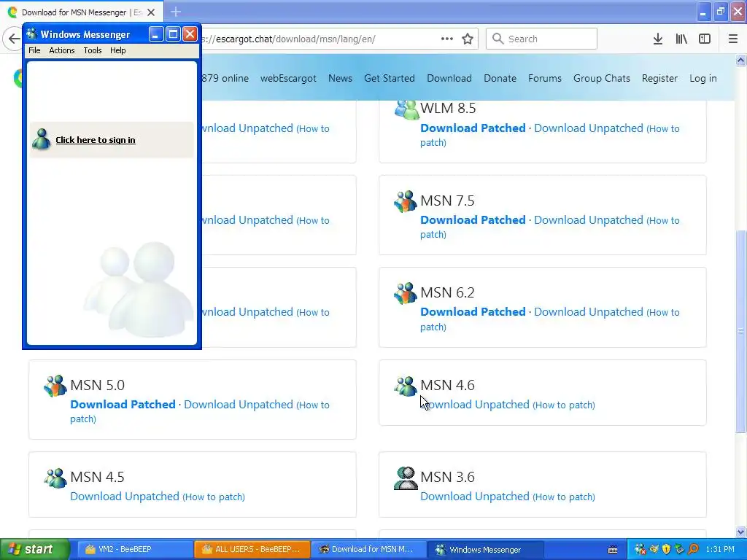Click the Register link
This screenshot has width=747, height=560.
(x=659, y=78)
